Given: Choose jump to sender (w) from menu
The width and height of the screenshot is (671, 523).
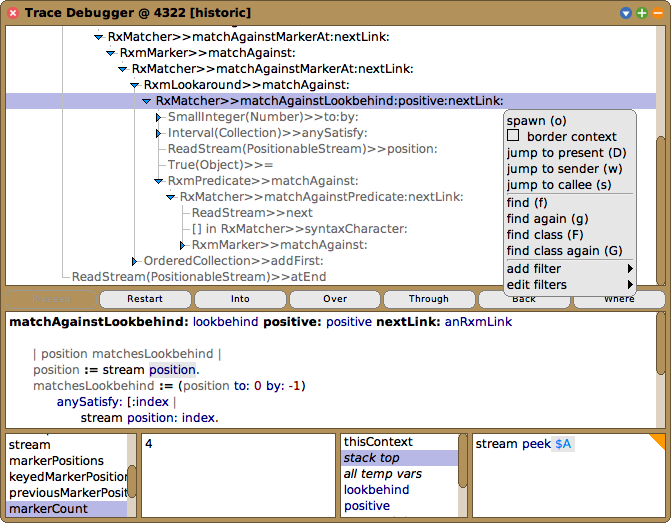Looking at the screenshot, I should pos(564,169).
